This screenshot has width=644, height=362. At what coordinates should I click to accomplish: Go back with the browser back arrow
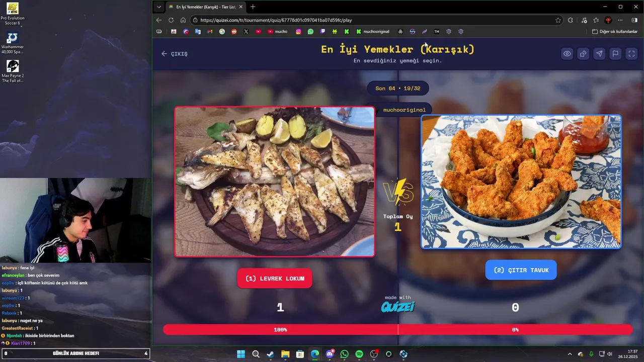pyautogui.click(x=159, y=20)
